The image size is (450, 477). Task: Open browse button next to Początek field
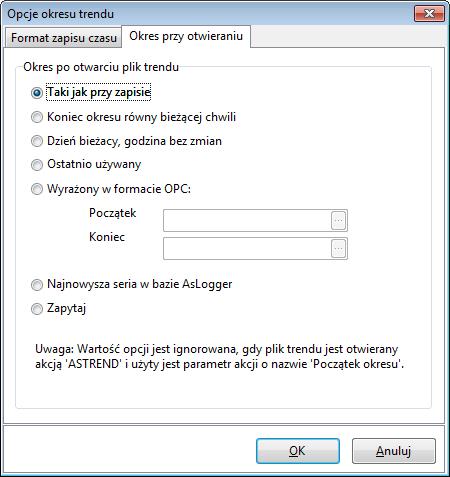(x=338, y=221)
